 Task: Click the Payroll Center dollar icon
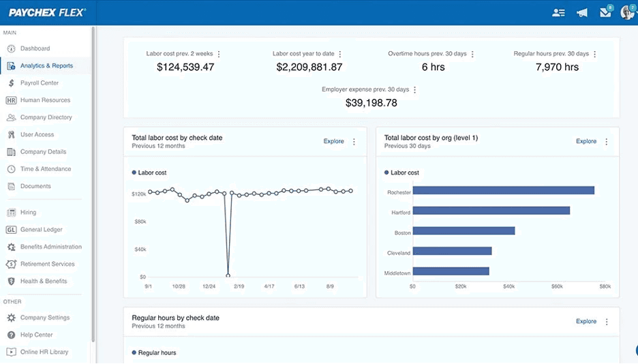click(11, 83)
